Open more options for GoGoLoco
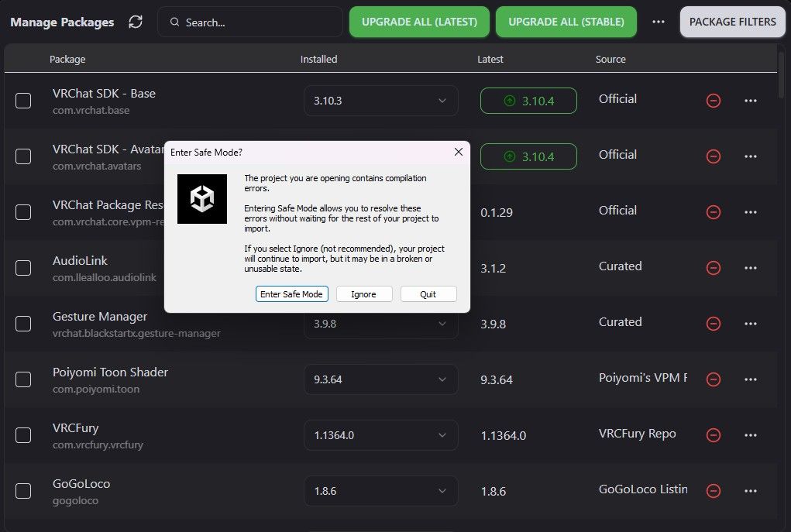 coord(751,491)
